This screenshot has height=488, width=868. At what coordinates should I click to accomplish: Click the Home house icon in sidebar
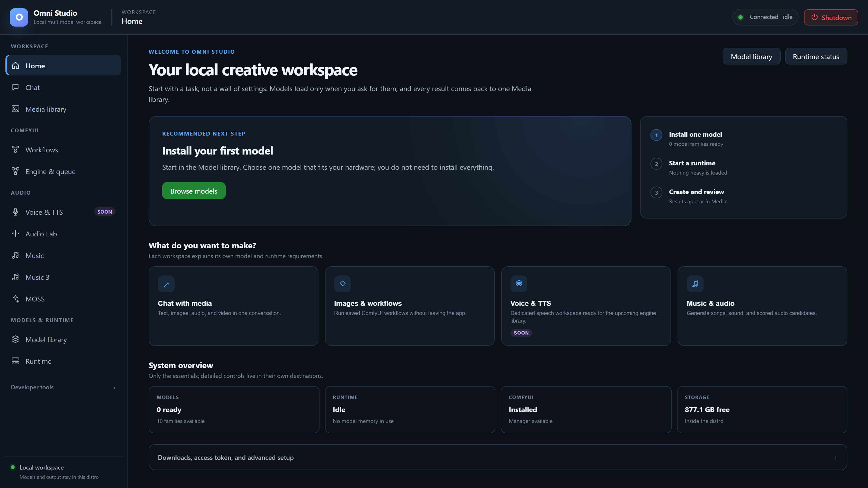(15, 65)
